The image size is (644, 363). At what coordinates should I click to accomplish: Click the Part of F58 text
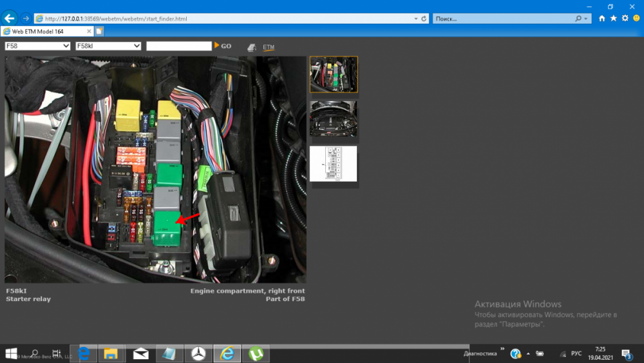pos(285,299)
